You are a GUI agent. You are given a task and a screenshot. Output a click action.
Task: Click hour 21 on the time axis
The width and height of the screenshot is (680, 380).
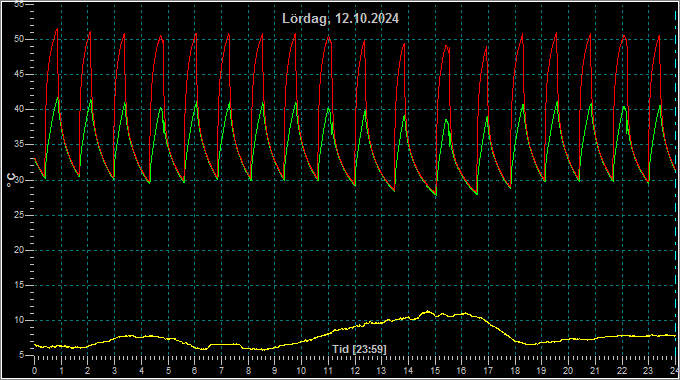pos(595,371)
